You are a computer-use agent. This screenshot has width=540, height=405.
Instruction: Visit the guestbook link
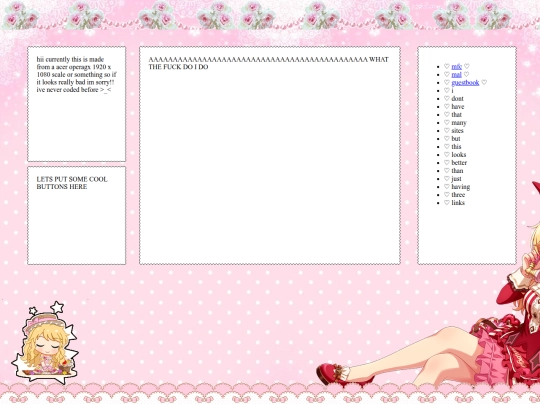pyautogui.click(x=465, y=83)
